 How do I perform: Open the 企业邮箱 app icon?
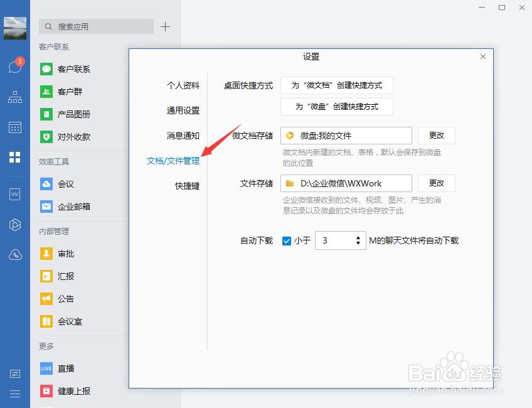(46, 207)
